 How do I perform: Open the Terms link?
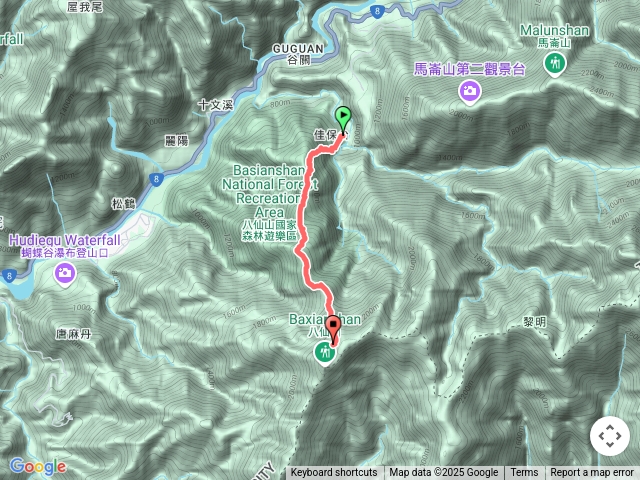(x=524, y=473)
